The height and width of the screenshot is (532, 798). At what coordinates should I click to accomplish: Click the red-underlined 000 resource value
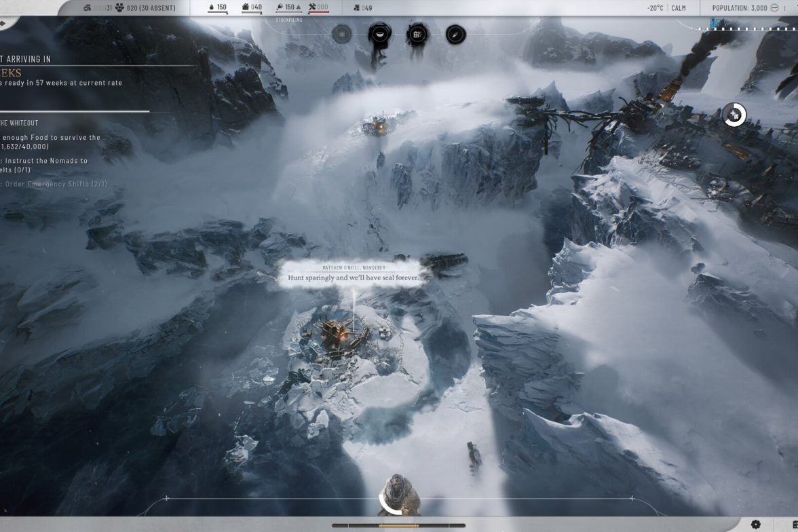(323, 7)
